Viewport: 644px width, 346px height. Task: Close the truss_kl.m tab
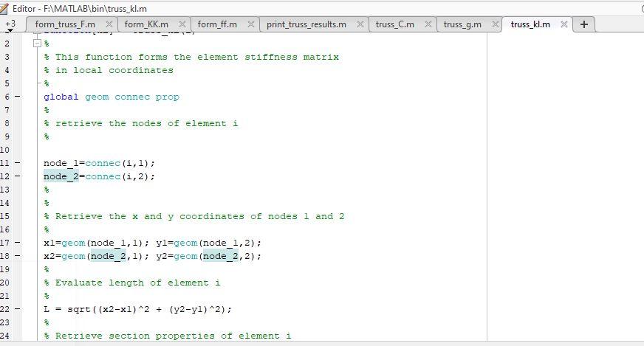point(564,24)
